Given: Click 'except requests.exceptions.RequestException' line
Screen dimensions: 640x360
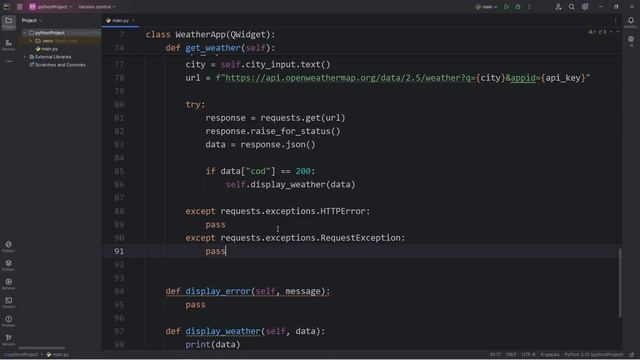Looking at the screenshot, I should click(295, 238).
